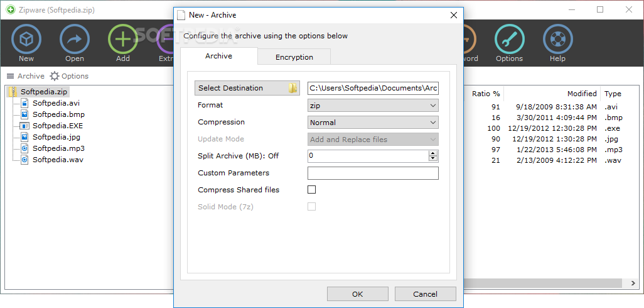This screenshot has width=644, height=308.
Task: Switch to the Encryption tab
Action: coord(294,57)
